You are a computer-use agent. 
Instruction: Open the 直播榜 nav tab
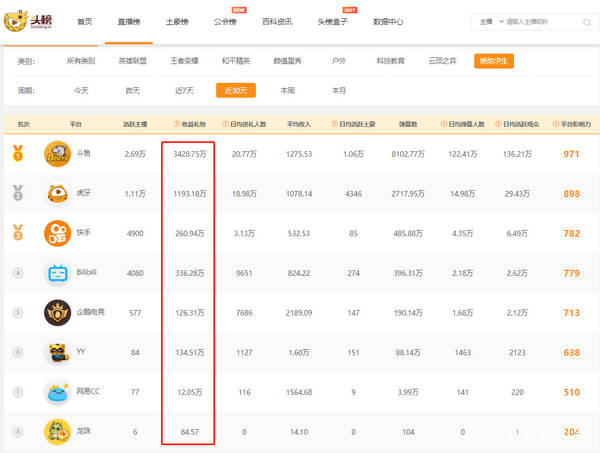pos(129,21)
